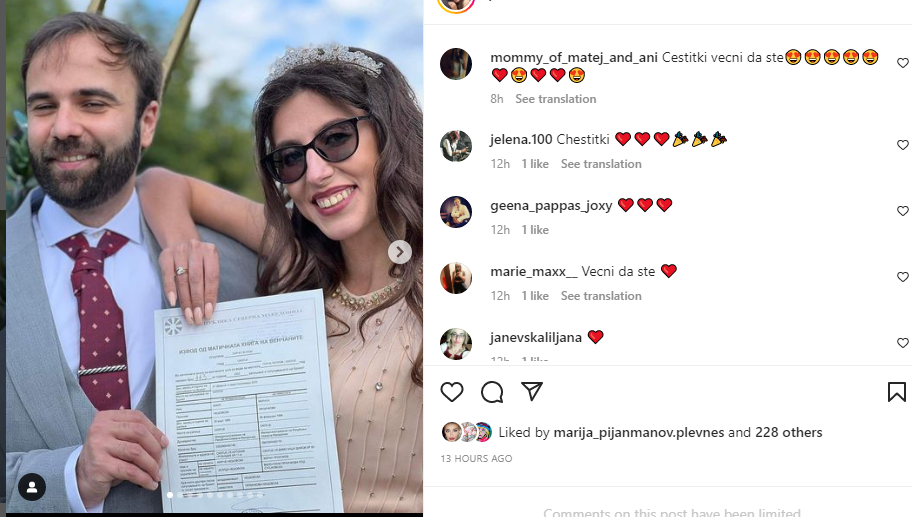The image size is (912, 517).
Task: Open geena_pappas_joxy username link
Action: pyautogui.click(x=551, y=205)
